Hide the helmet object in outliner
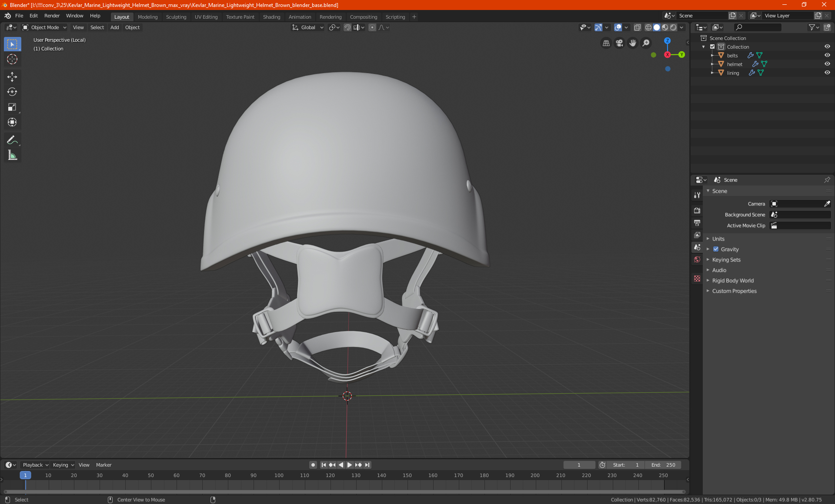 827,64
